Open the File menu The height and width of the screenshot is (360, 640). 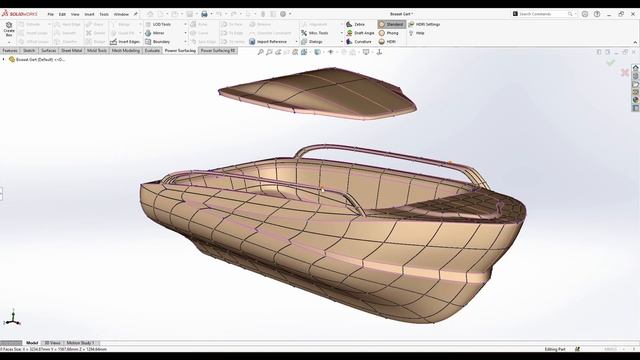click(51, 14)
